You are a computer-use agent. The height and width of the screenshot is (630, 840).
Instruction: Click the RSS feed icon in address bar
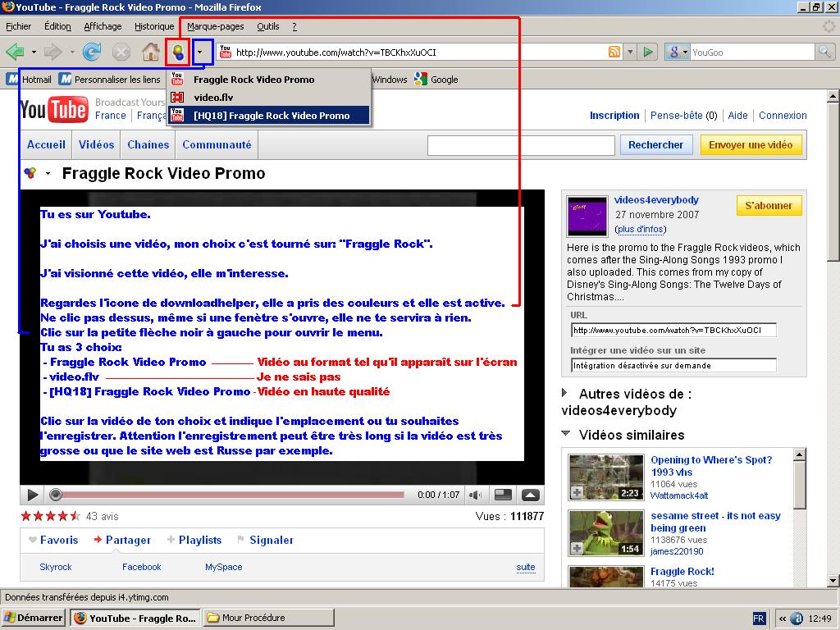click(x=614, y=52)
